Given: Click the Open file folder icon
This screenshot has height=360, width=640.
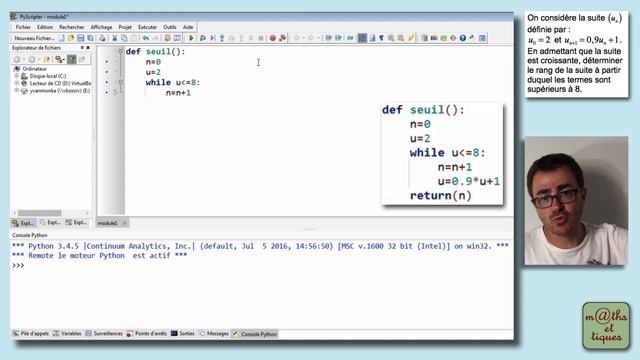Looking at the screenshot, I should [71, 38].
